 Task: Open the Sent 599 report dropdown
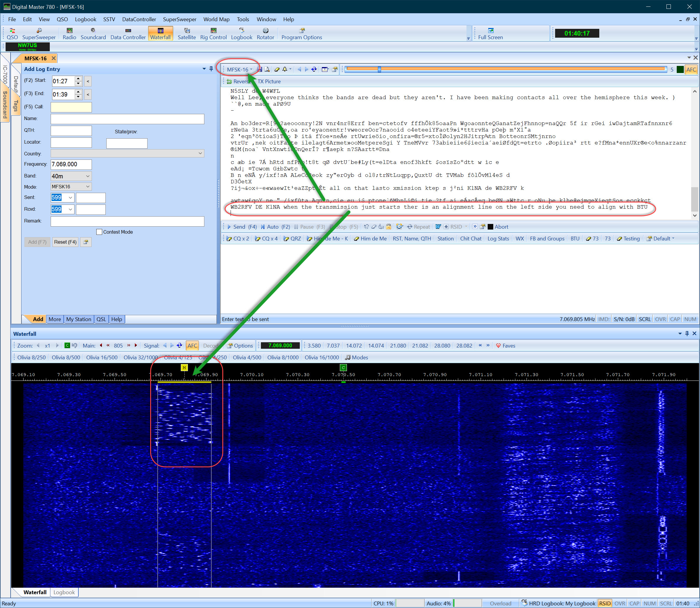coord(71,198)
